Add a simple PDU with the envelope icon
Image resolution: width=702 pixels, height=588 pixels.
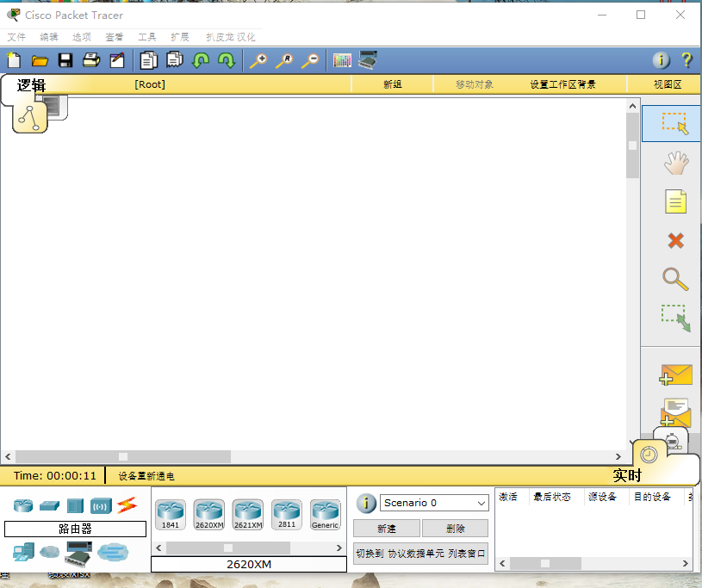pyautogui.click(x=675, y=375)
